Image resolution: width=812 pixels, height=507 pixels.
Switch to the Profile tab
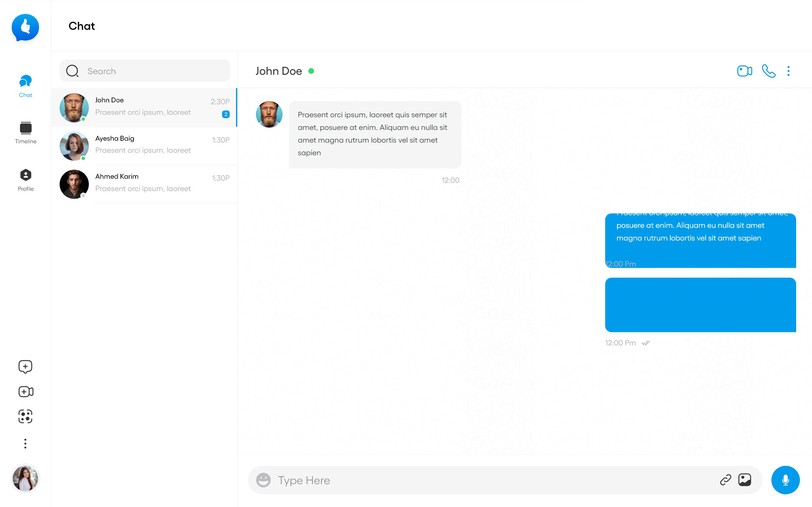tap(25, 180)
